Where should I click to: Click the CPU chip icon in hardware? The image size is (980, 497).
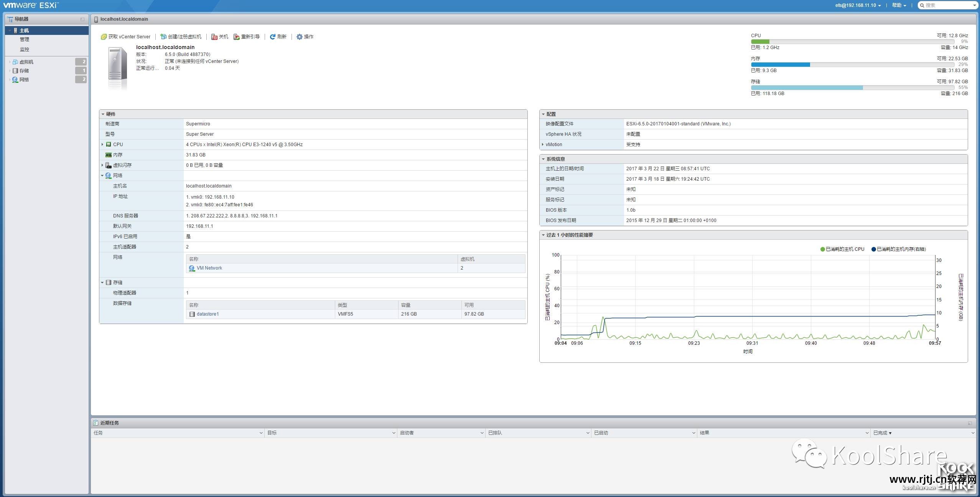109,145
